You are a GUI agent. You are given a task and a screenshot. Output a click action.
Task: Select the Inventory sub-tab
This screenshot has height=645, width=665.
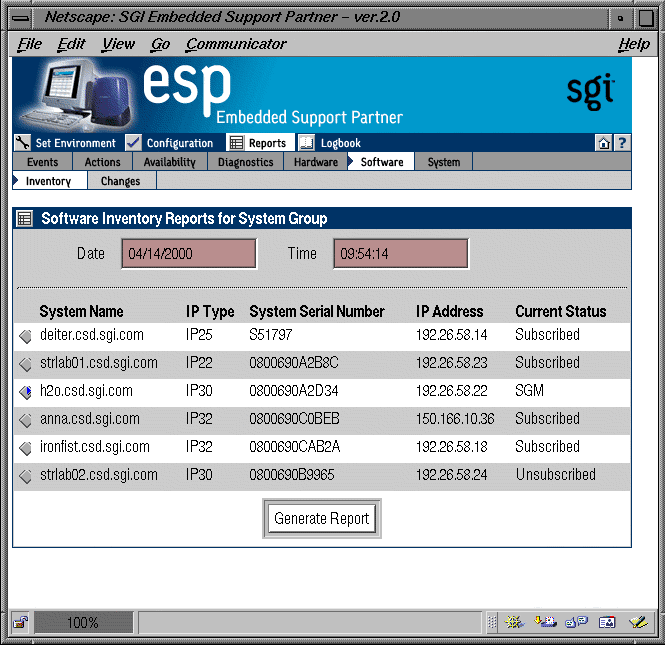click(x=49, y=181)
